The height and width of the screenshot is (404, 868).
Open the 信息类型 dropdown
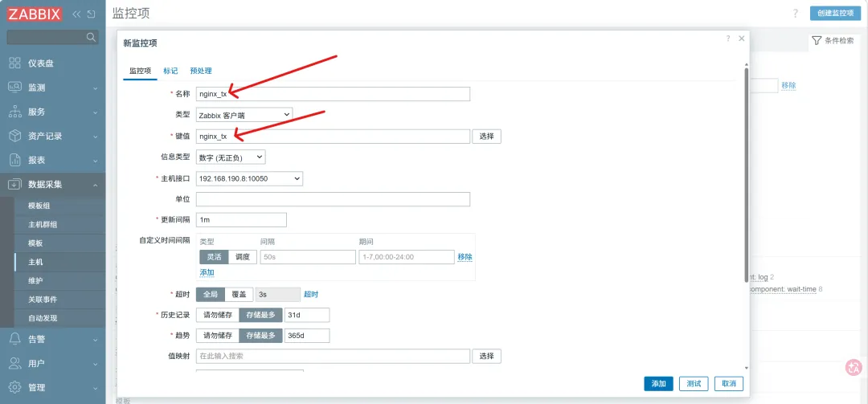pyautogui.click(x=231, y=157)
